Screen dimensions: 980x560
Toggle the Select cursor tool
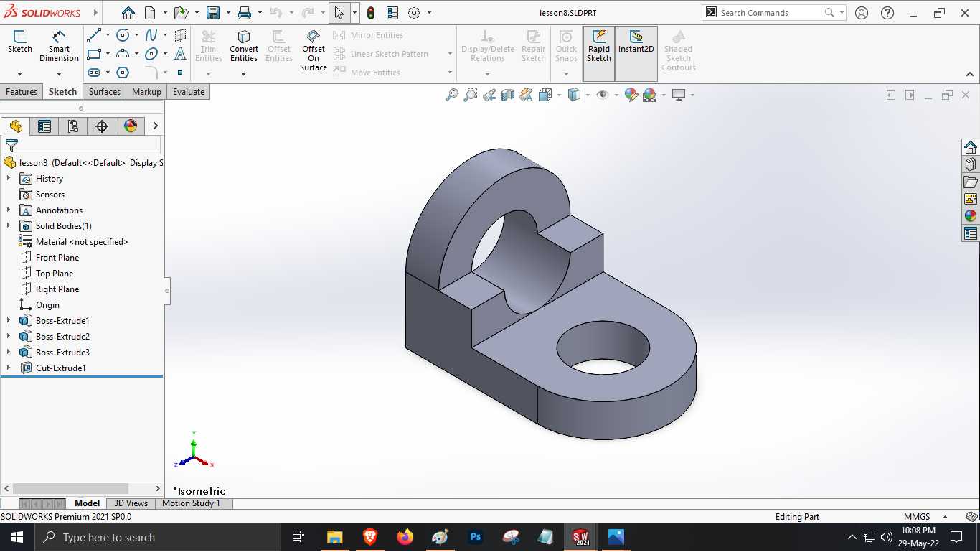tap(339, 13)
